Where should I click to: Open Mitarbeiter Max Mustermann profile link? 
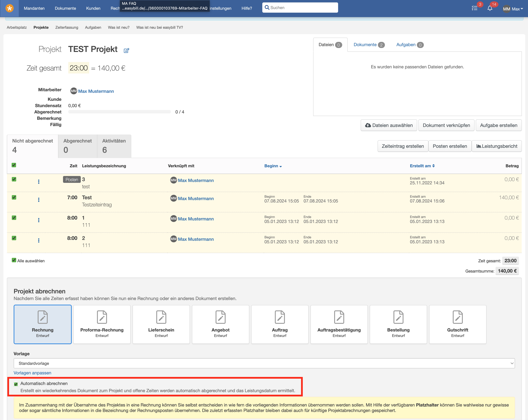click(x=96, y=91)
